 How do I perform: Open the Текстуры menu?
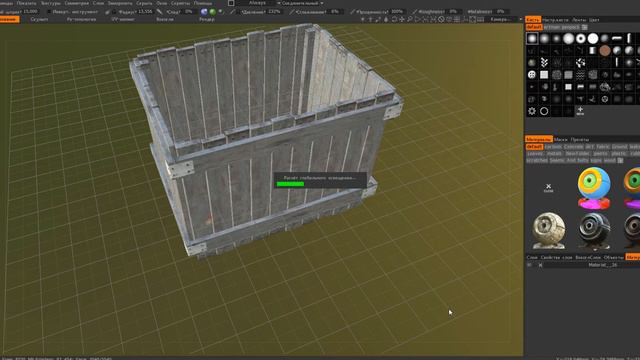[x=51, y=3]
